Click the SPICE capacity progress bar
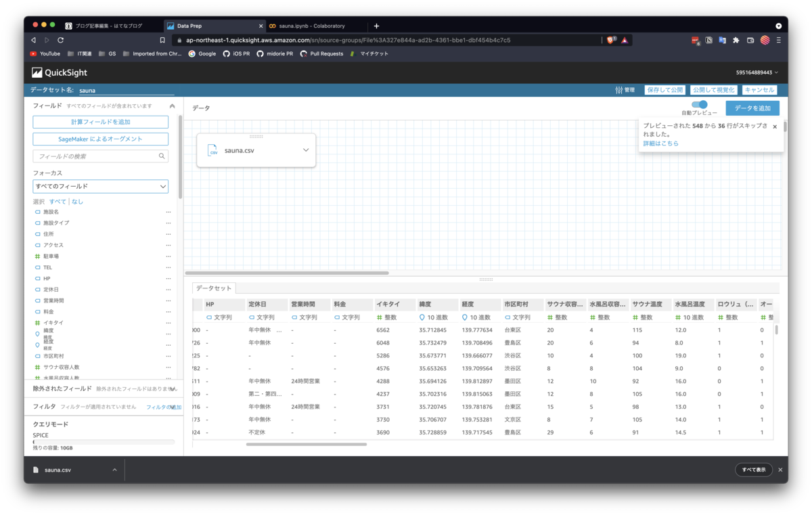This screenshot has height=515, width=812. [104, 442]
